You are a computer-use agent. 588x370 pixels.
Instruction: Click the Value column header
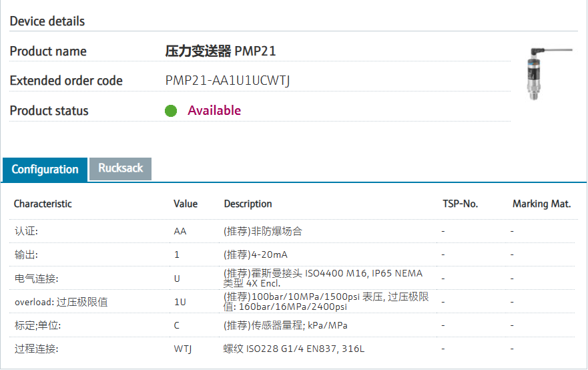(186, 204)
